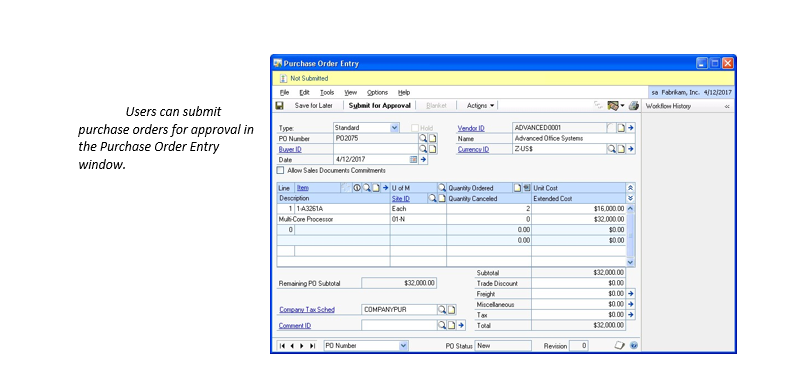Viewport: 793px width, 375px height.
Task: Open Company Tax Sched lookup magnifier
Action: click(x=442, y=309)
